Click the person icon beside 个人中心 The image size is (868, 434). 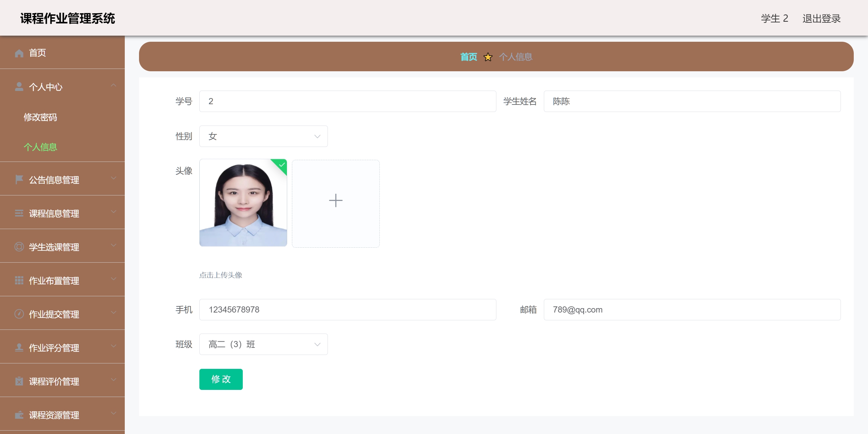coord(19,87)
